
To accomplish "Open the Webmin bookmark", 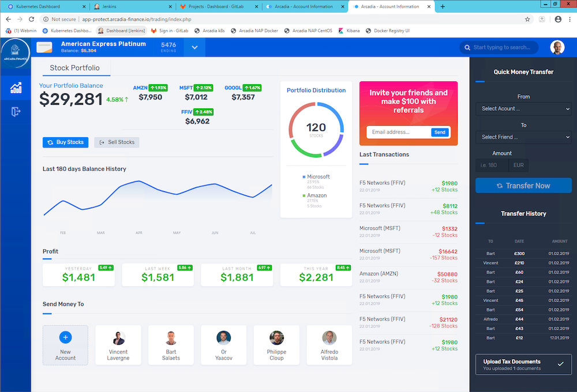I will coord(21,31).
